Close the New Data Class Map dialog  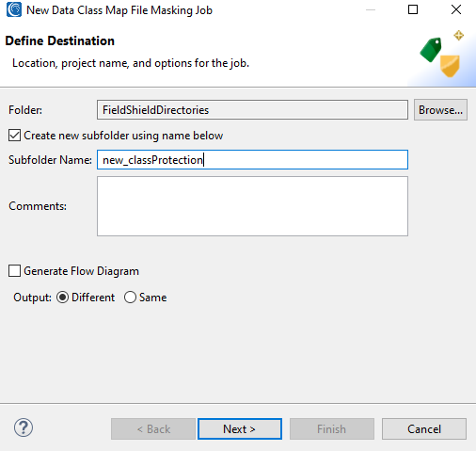coord(456,9)
